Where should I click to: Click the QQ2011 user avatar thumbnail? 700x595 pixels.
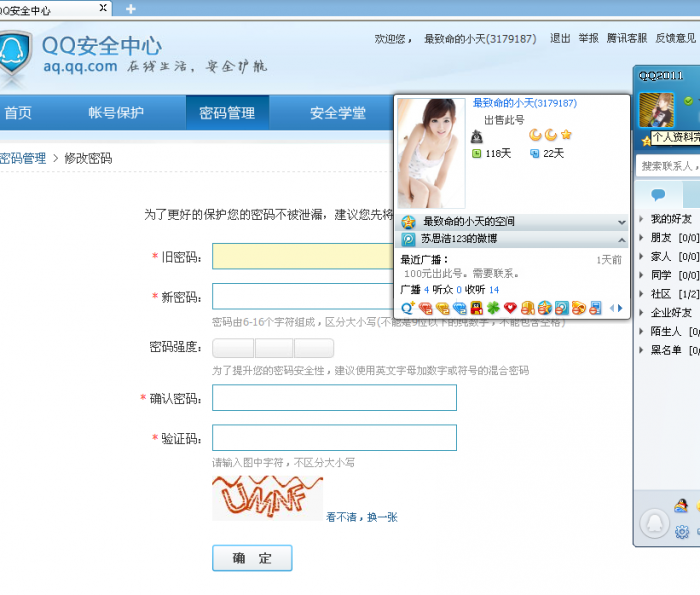point(656,110)
